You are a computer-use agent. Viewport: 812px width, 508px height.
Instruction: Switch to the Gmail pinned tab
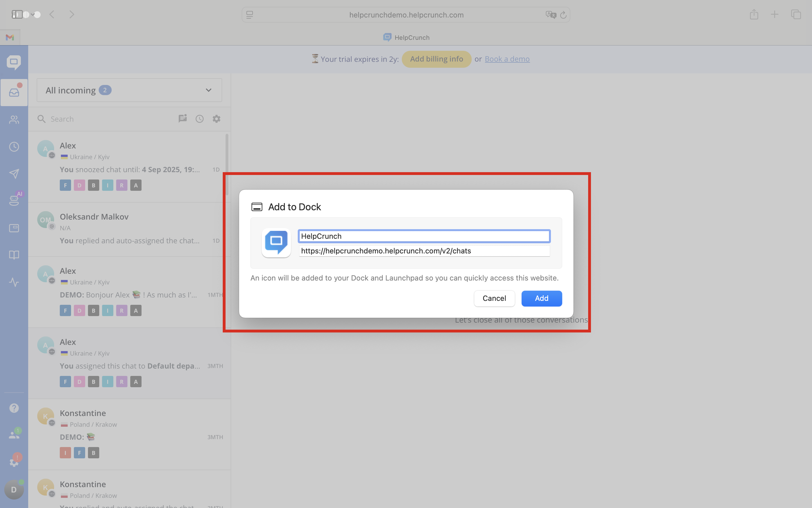tap(10, 37)
